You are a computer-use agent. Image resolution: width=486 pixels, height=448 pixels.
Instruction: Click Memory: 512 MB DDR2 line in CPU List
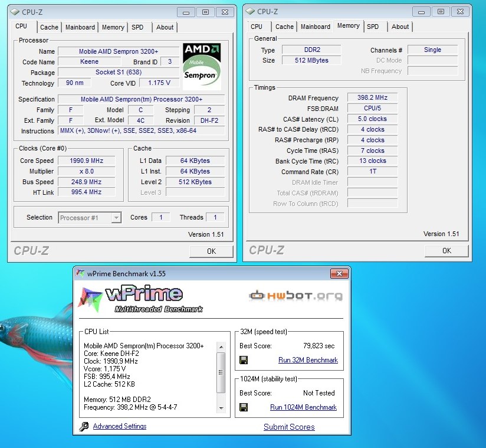pyautogui.click(x=117, y=400)
